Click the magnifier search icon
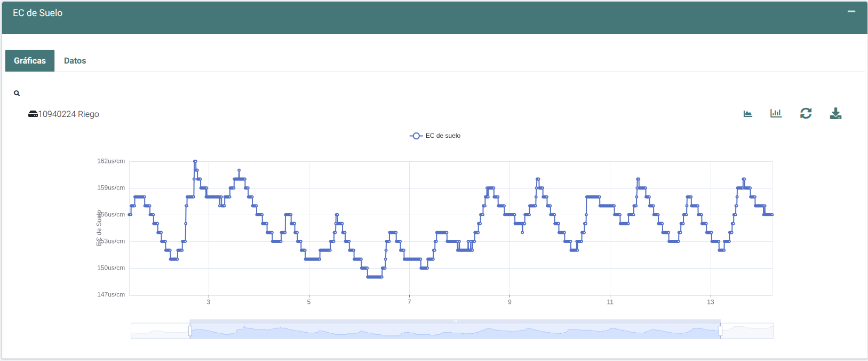 click(17, 93)
